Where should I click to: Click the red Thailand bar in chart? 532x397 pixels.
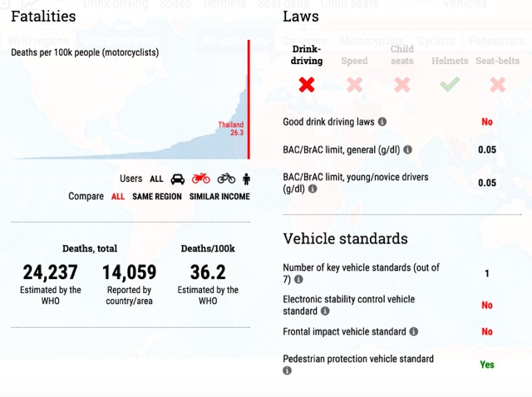pos(249,116)
